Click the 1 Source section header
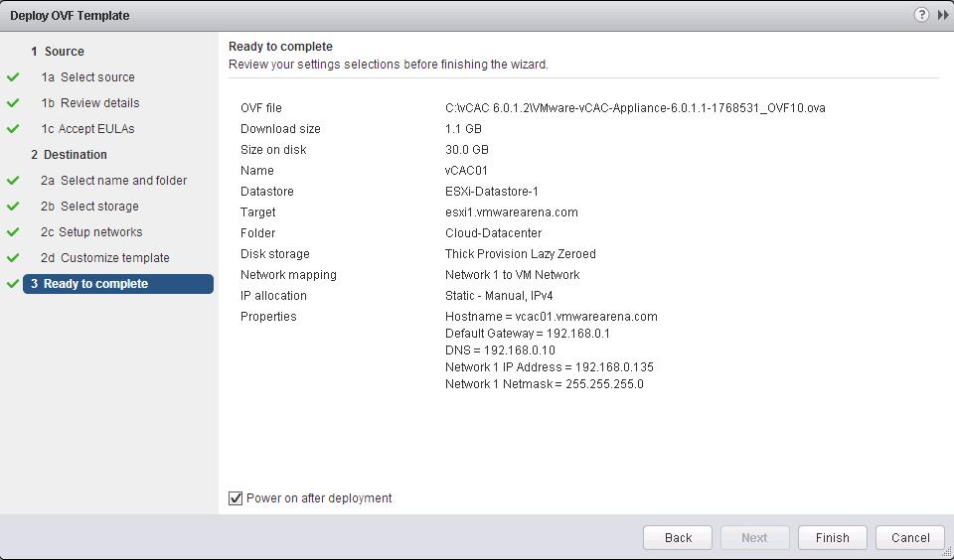The image size is (954, 560). pyautogui.click(x=58, y=52)
